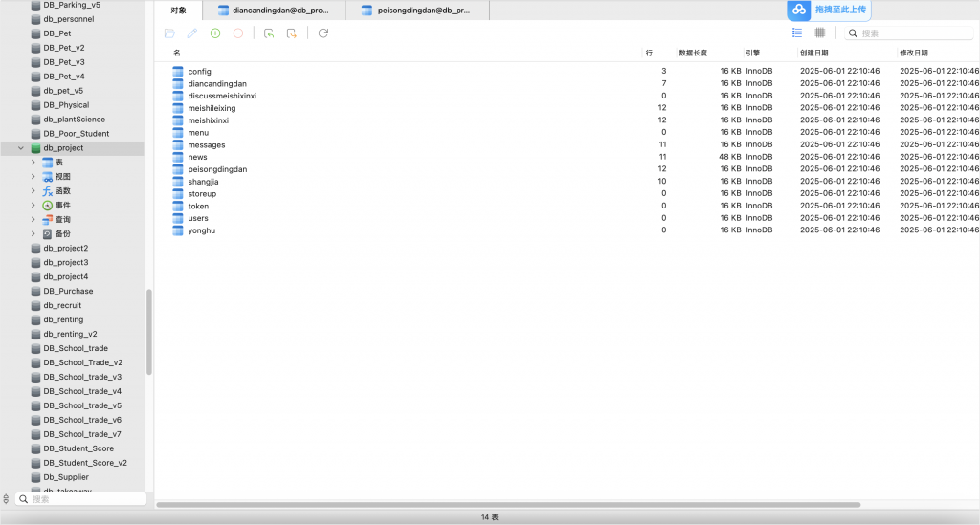Select DB_School_Trade_v2 in the sidebar

(82, 362)
